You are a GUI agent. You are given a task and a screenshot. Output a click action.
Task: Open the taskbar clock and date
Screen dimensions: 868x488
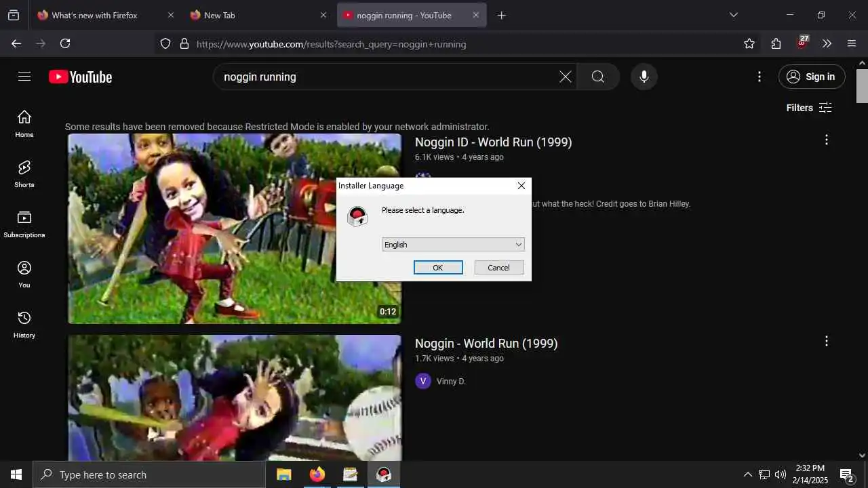(x=810, y=474)
